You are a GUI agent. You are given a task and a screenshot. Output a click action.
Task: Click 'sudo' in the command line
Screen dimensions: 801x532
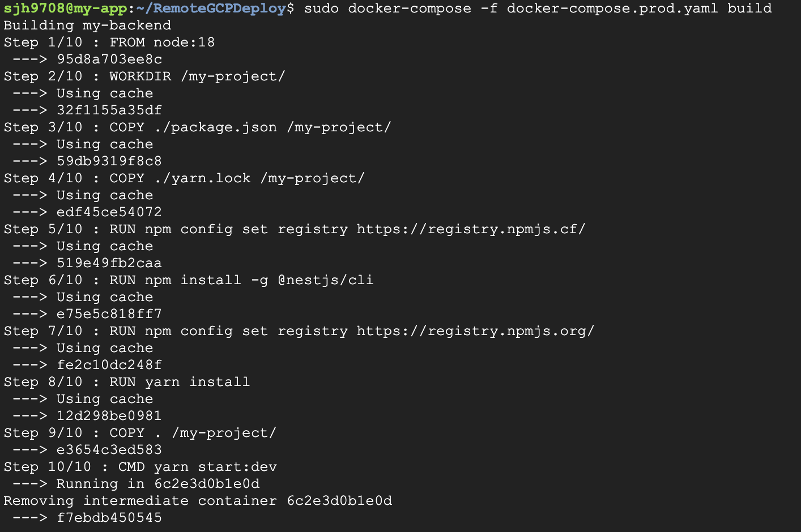(321, 8)
